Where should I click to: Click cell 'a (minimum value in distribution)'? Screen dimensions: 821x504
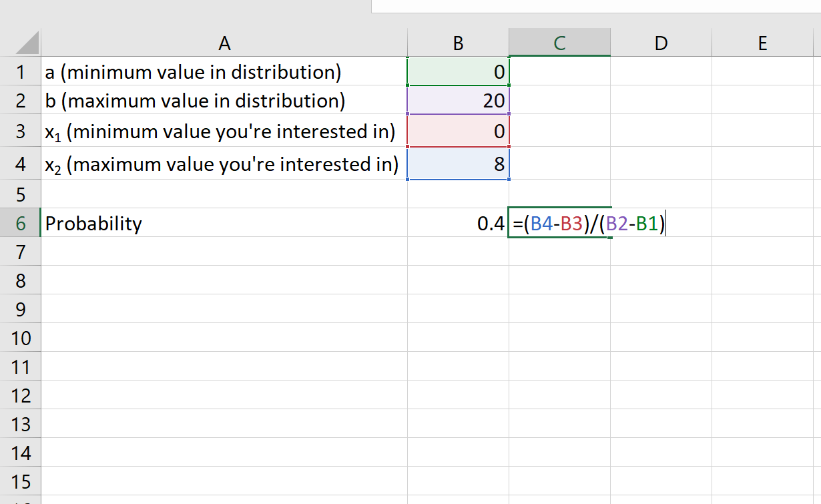tap(224, 71)
